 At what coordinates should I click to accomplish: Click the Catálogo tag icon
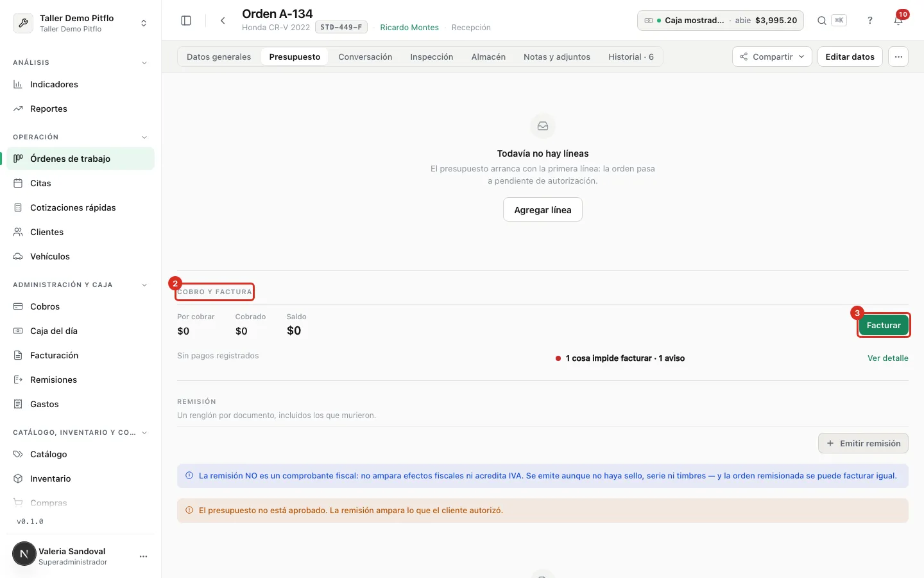click(x=18, y=454)
